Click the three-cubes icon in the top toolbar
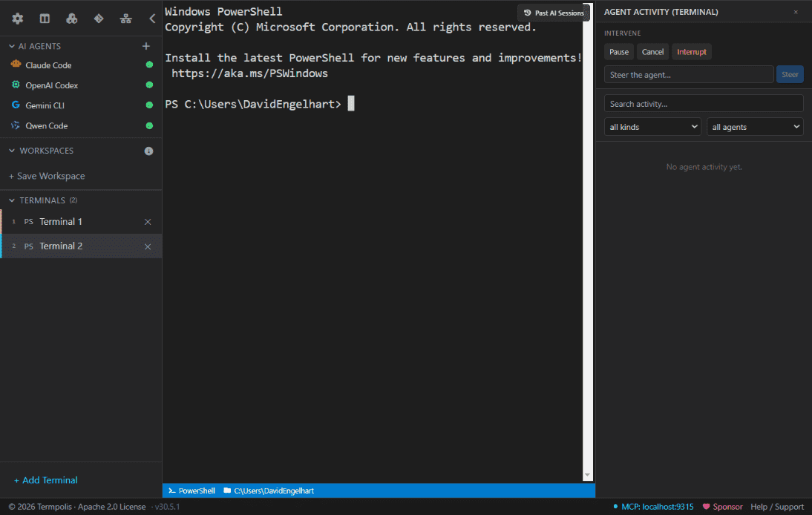The image size is (812, 515). [71, 19]
